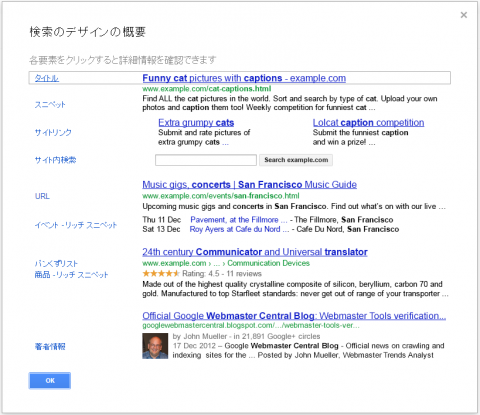Click the パンくずリスト link
This screenshot has width=480, height=415.
(56, 264)
